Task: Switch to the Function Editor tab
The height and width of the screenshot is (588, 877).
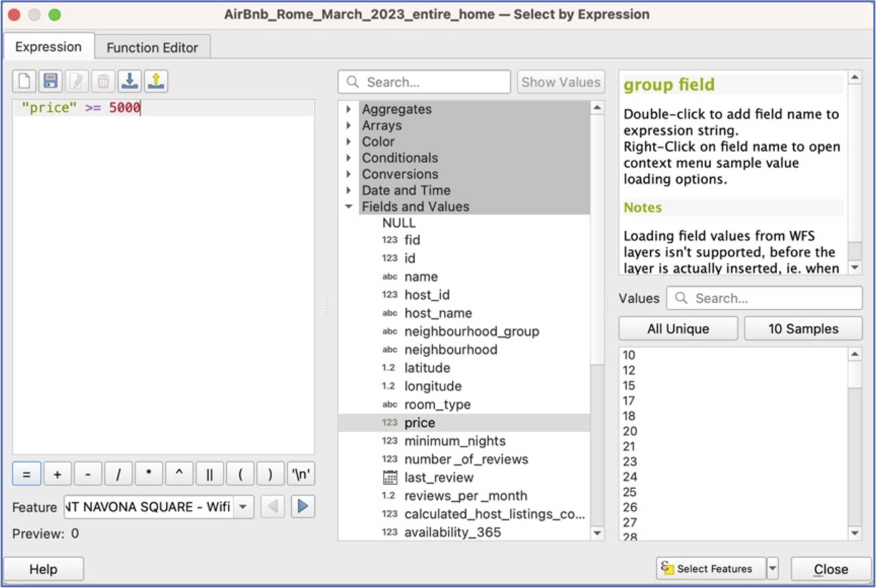Action: [152, 47]
